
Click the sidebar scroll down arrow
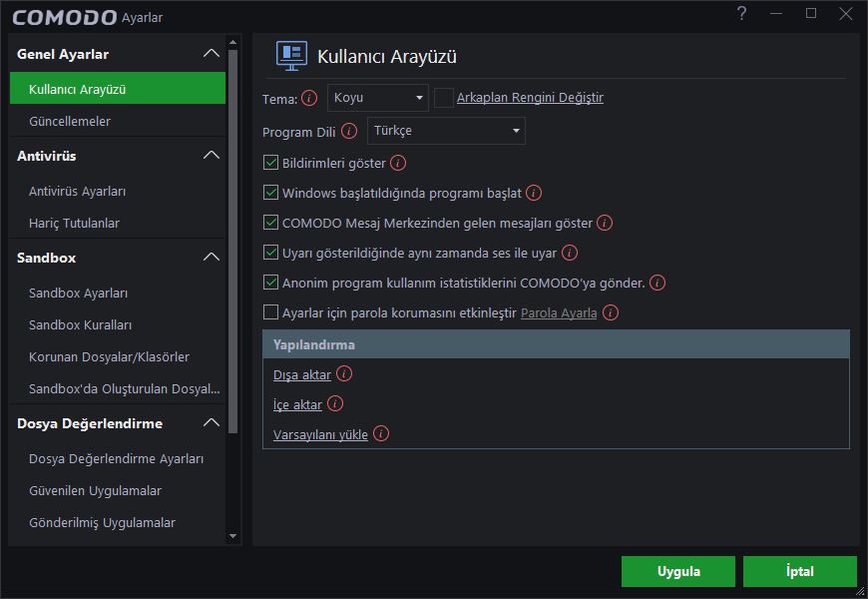[x=233, y=536]
